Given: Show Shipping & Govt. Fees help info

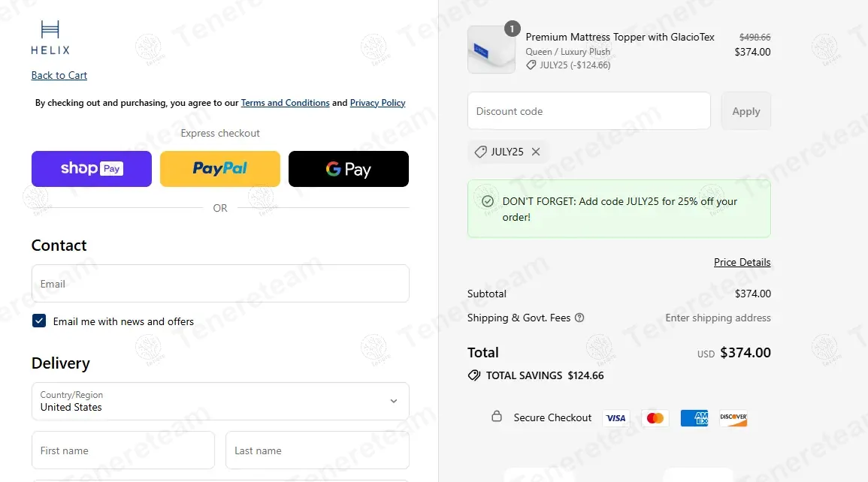Looking at the screenshot, I should (x=579, y=318).
